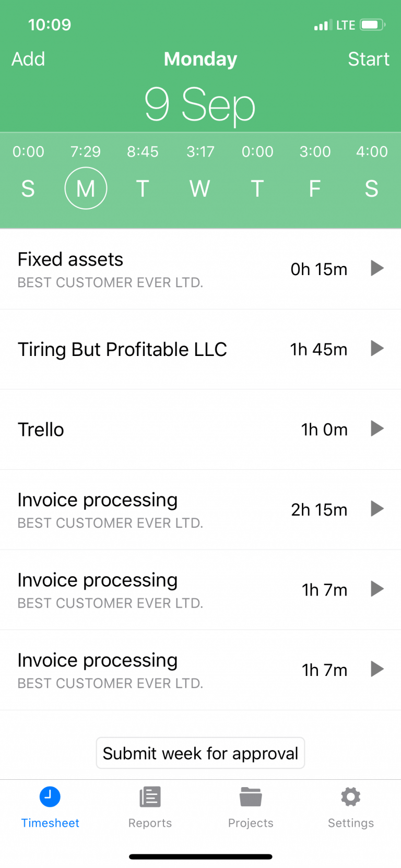Select Friday with 3:00 logged
The width and height of the screenshot is (401, 868).
click(314, 188)
